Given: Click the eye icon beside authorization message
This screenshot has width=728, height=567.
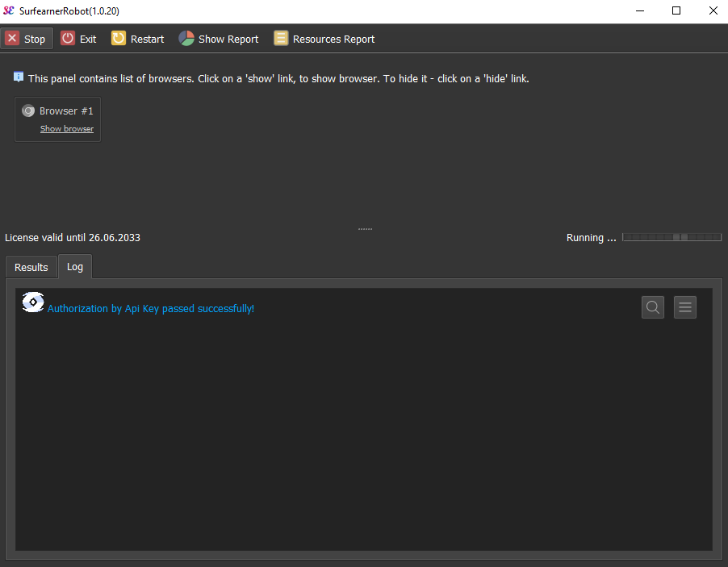Looking at the screenshot, I should (x=33, y=302).
